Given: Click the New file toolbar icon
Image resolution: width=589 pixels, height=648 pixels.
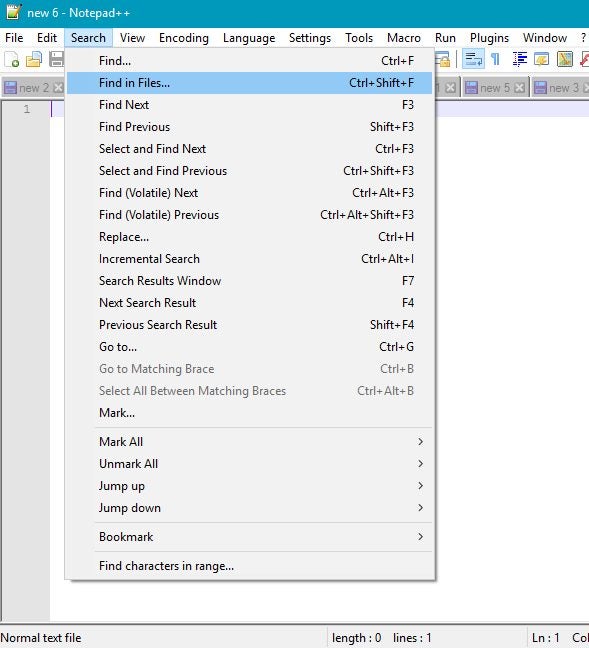Looking at the screenshot, I should click(x=12, y=59).
